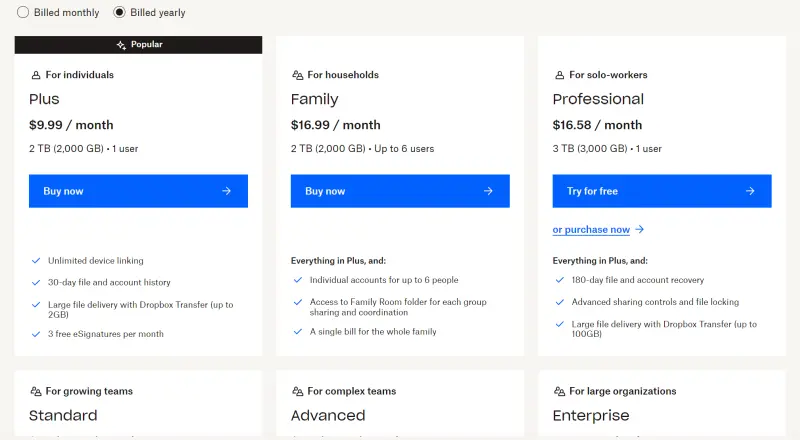Click the people icon beside For households

(297, 75)
